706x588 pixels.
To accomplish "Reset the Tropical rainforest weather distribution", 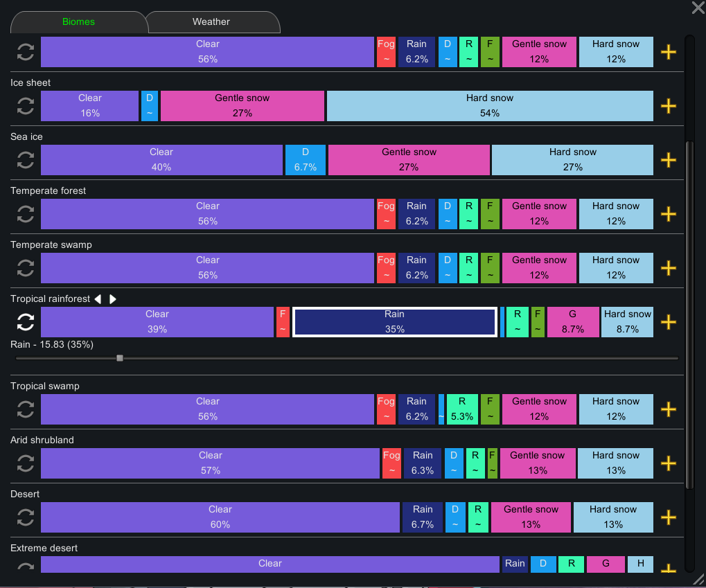I will tap(26, 322).
